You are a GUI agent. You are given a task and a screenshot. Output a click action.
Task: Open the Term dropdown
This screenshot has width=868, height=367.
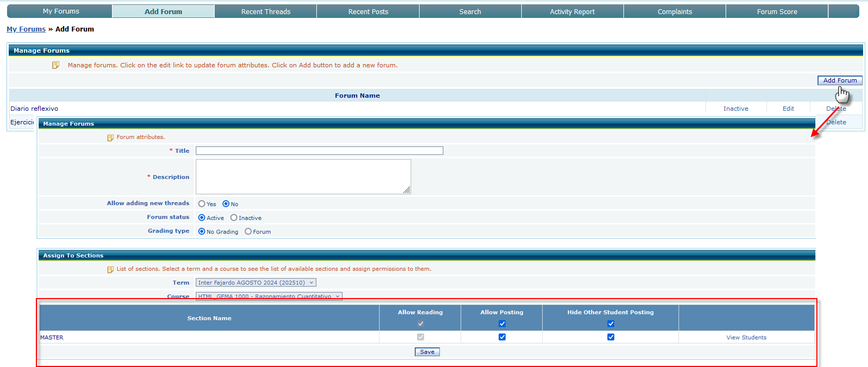pos(256,283)
